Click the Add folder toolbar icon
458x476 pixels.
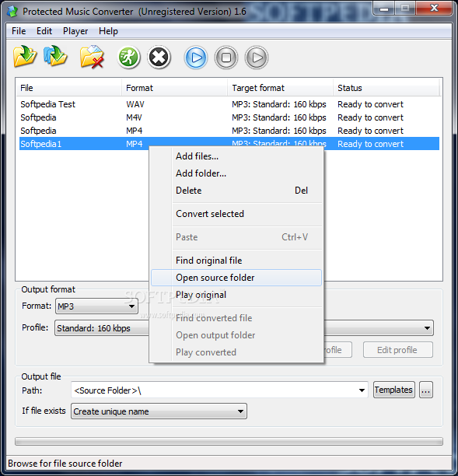(x=55, y=56)
